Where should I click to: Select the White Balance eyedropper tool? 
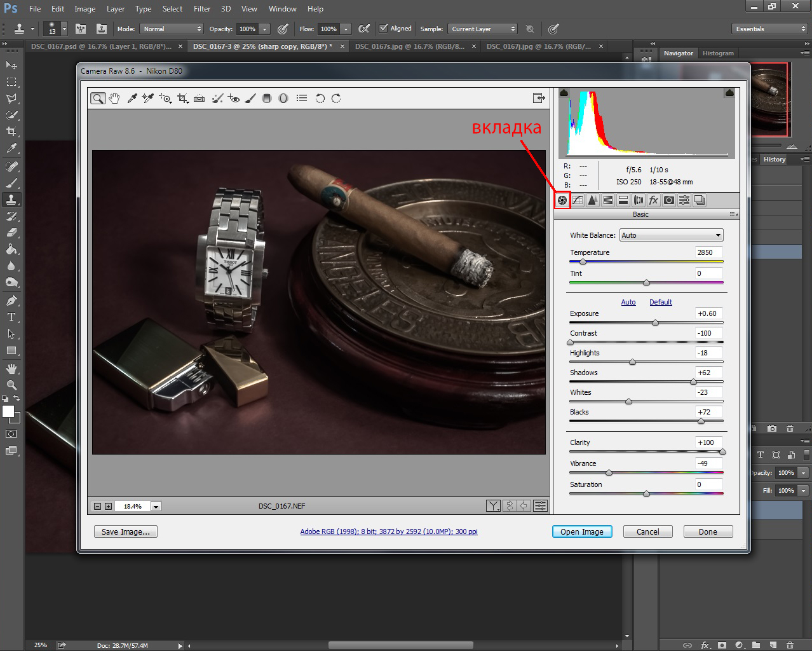pos(132,98)
